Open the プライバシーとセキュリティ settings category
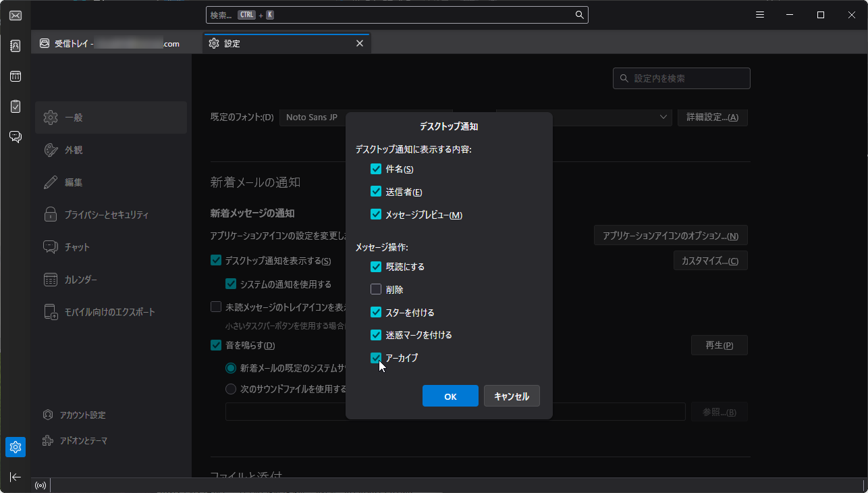 [111, 215]
